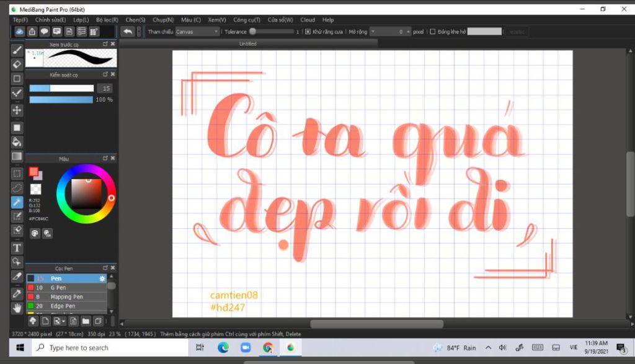Select the Brush tool

pos(17,50)
